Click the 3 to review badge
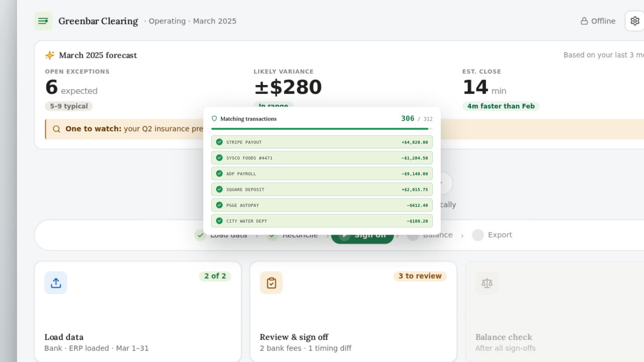Viewport: 644px width, 362px height. click(420, 276)
